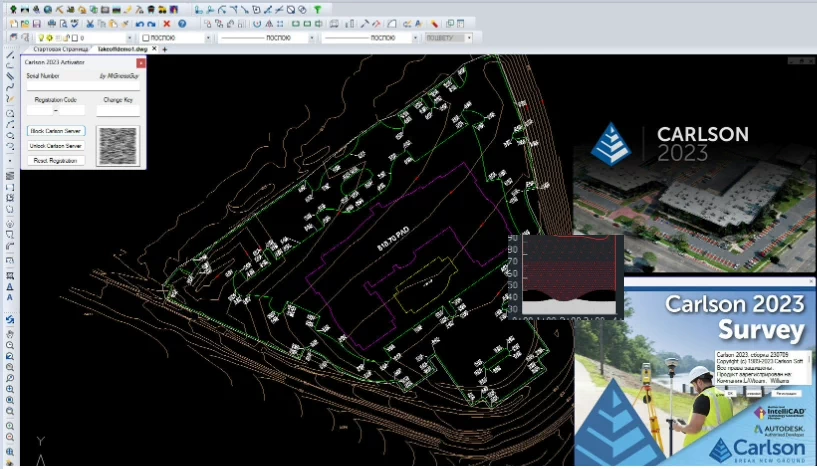
Task: Click the first Registration Code field
Action: (x=40, y=110)
